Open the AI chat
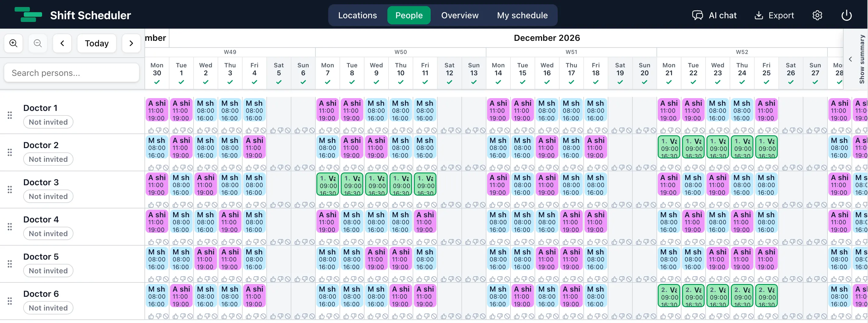868x323 pixels. point(714,15)
